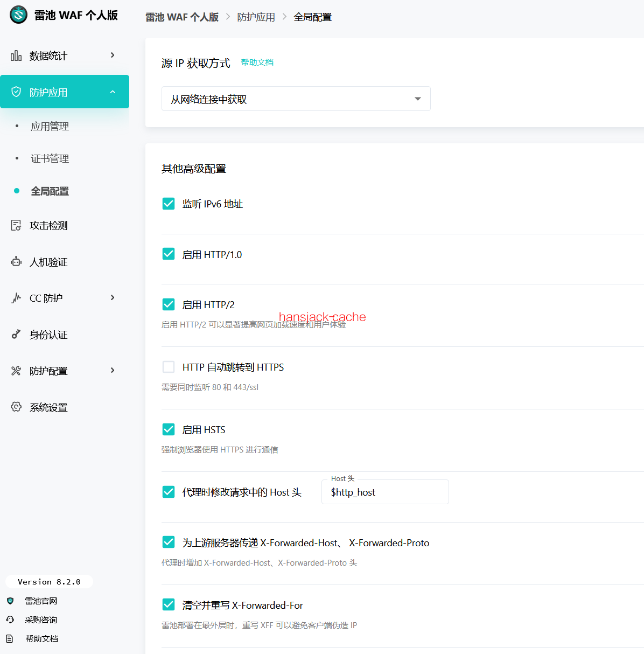This screenshot has height=654, width=644.
Task: Click the 帮助文档 file icon in sidebar
Action: (10, 638)
